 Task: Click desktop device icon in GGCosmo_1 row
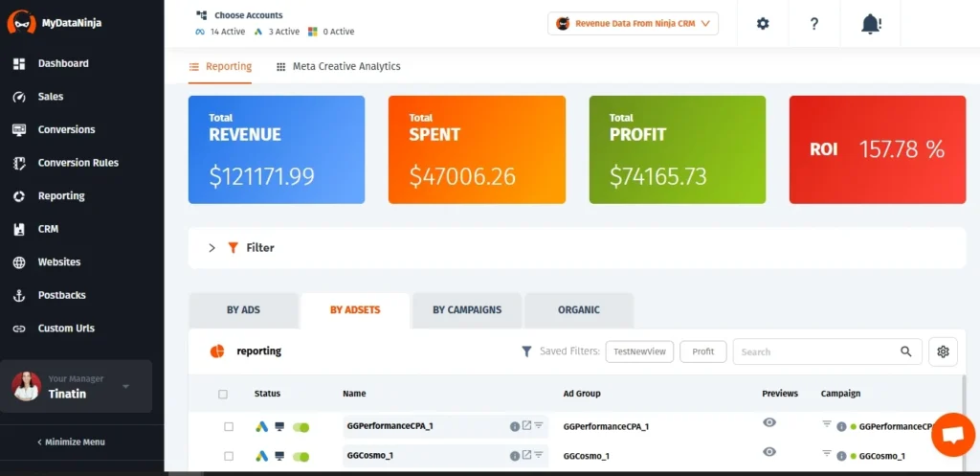click(279, 457)
